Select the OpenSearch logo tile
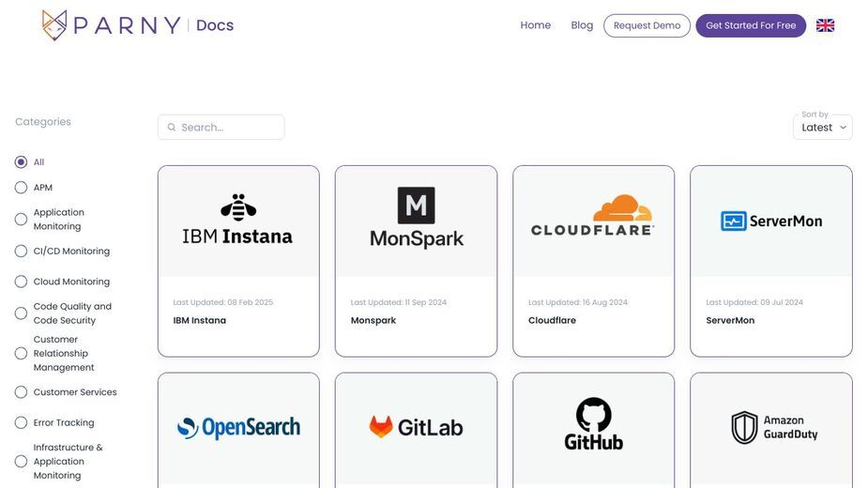This screenshot has height=488, width=868. click(238, 428)
